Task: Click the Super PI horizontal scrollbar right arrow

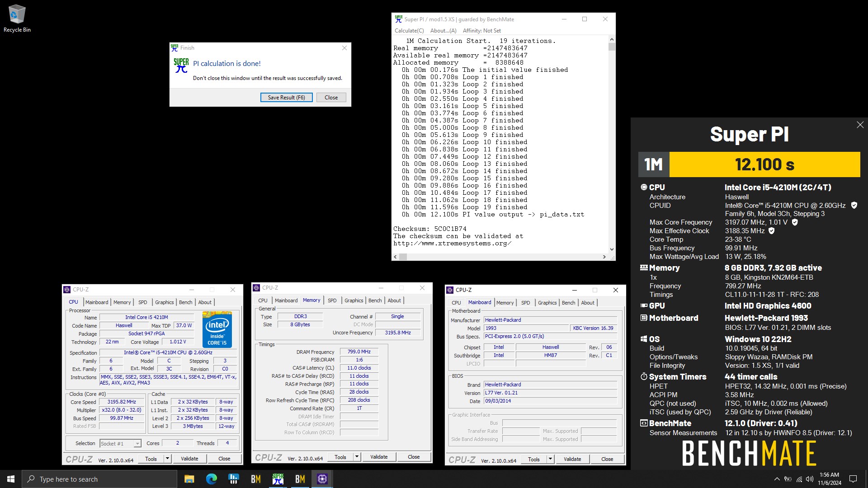Action: pyautogui.click(x=604, y=257)
